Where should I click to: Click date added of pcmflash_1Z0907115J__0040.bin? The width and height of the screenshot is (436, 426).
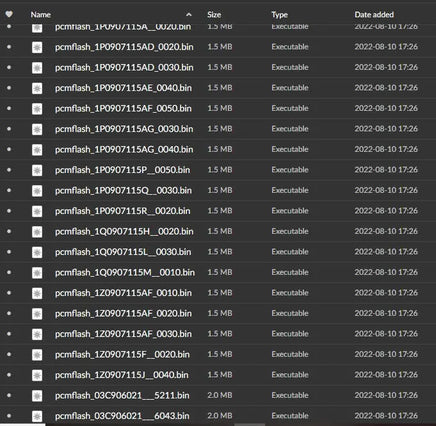coord(386,375)
